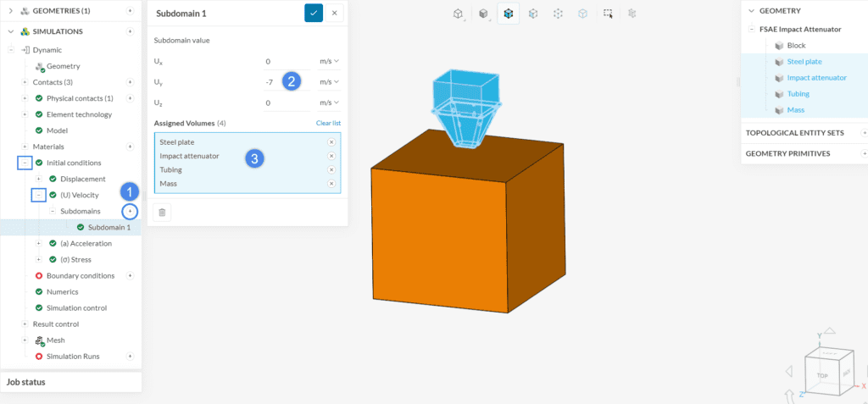Click the Clear list link

(328, 124)
